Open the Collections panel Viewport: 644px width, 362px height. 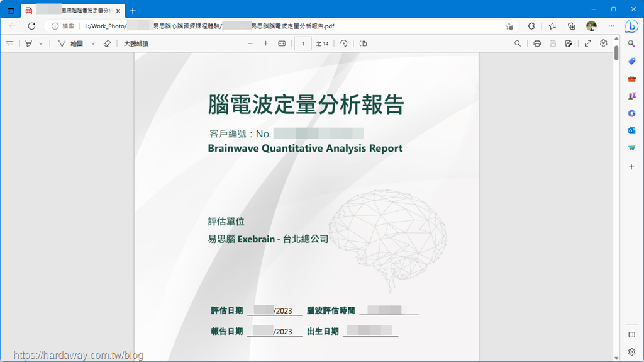pyautogui.click(x=571, y=26)
